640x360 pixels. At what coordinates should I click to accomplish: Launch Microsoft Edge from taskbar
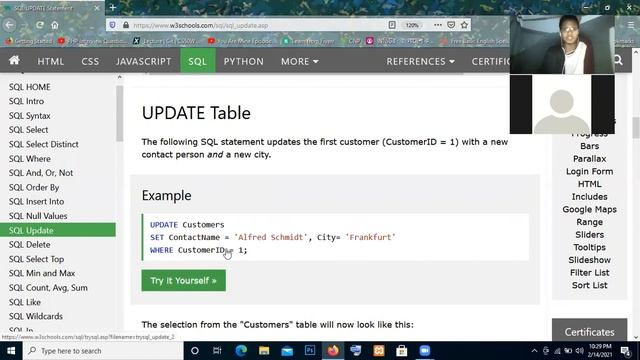(241, 351)
